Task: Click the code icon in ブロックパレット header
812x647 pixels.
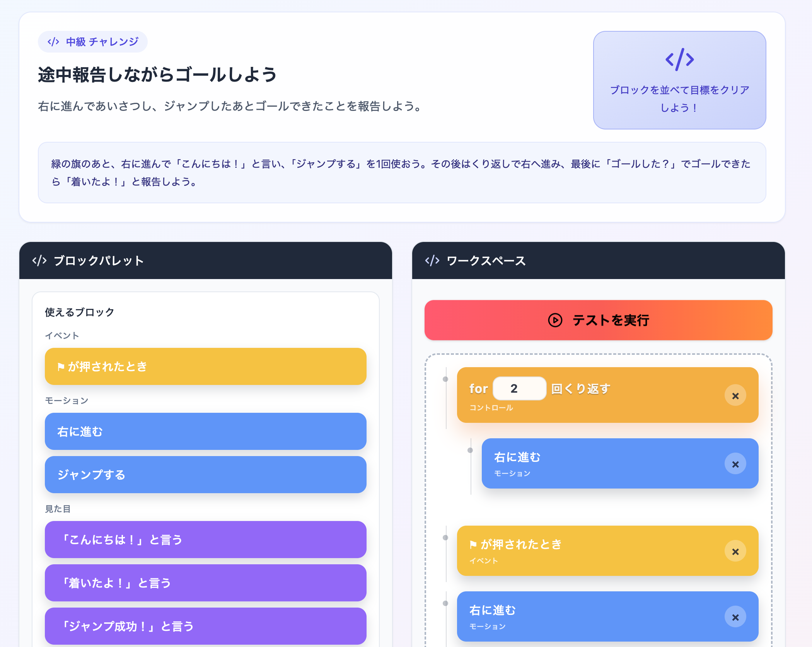Action: coord(39,261)
